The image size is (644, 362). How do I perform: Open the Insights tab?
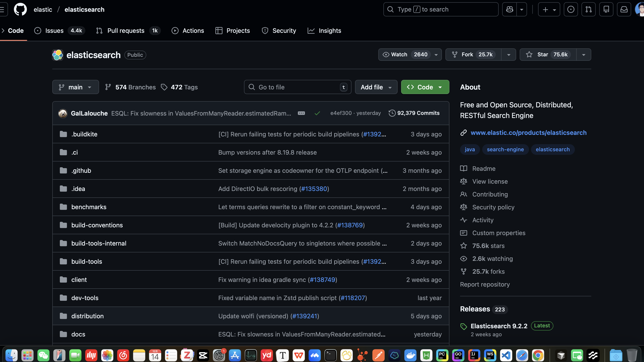point(330,31)
